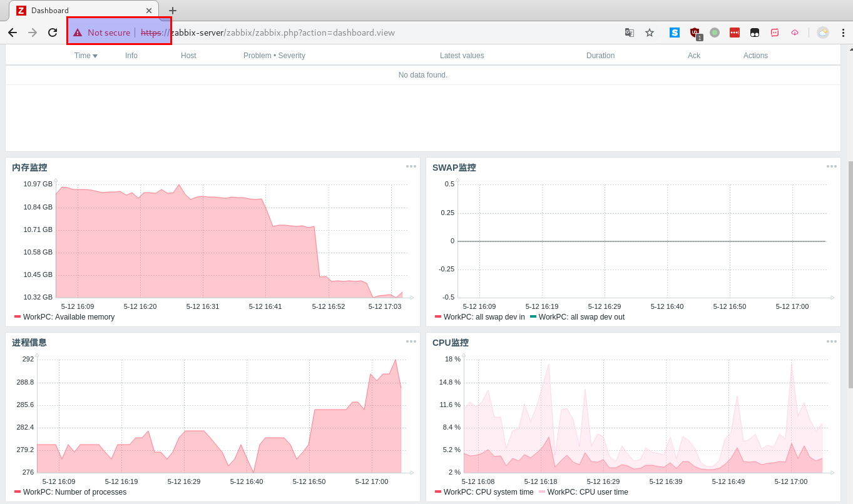This screenshot has width=853, height=504.
Task: Click the Info column header
Action: 131,56
